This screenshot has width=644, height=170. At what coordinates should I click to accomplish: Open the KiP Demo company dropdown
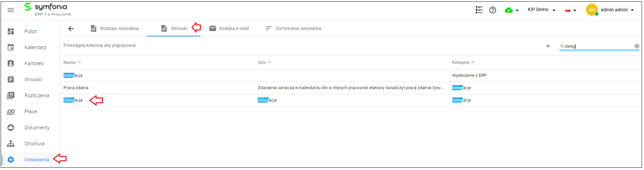(x=541, y=10)
